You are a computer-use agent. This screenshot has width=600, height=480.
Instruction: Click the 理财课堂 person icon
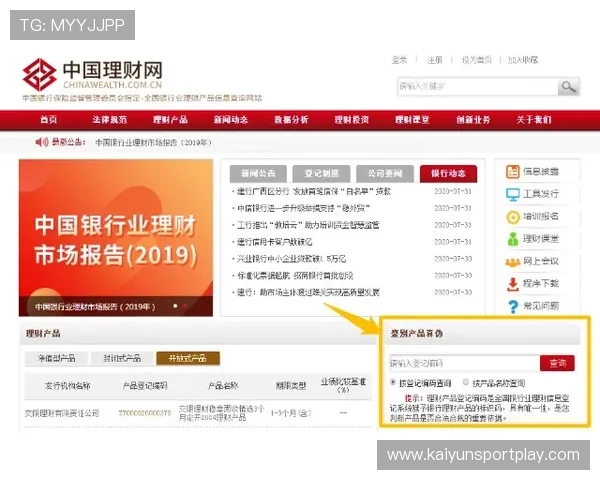pos(512,239)
